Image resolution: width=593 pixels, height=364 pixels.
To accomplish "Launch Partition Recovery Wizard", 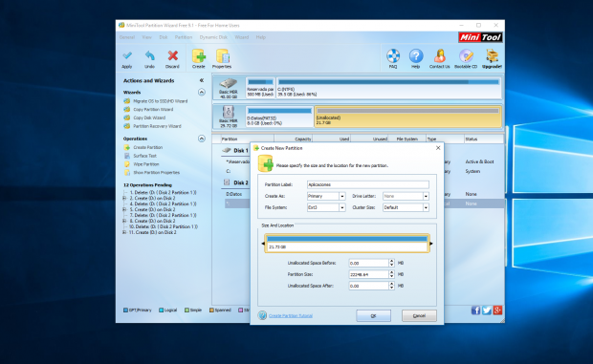I will click(157, 126).
